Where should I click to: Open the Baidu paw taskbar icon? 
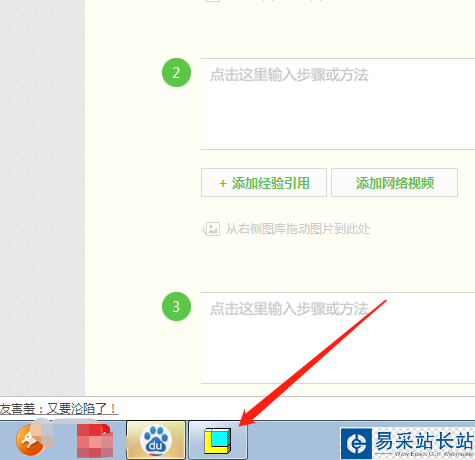[x=156, y=440]
